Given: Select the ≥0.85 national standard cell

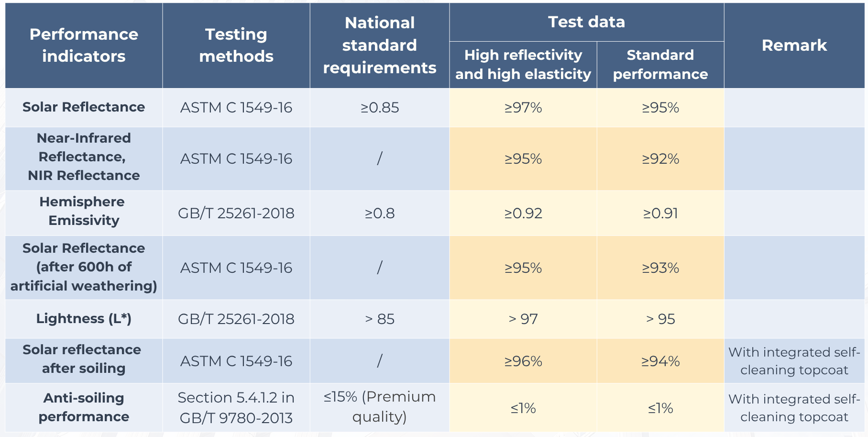Looking at the screenshot, I should [x=380, y=108].
